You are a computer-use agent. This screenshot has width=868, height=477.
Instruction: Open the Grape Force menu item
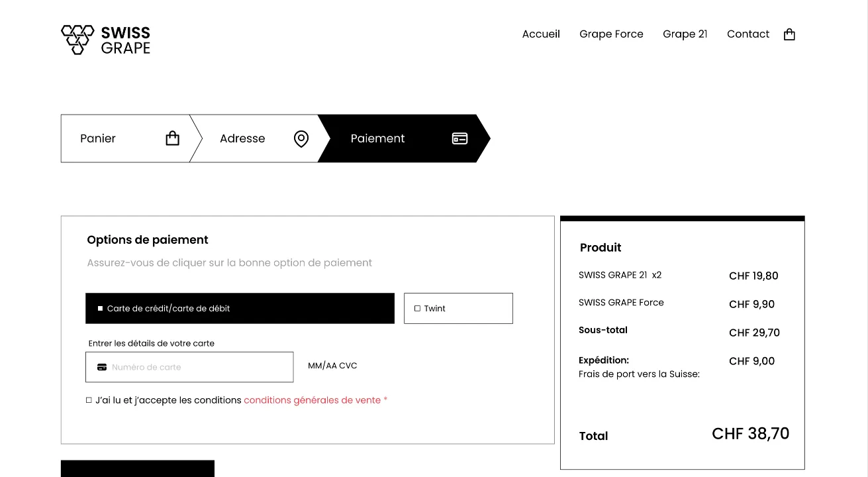point(611,34)
